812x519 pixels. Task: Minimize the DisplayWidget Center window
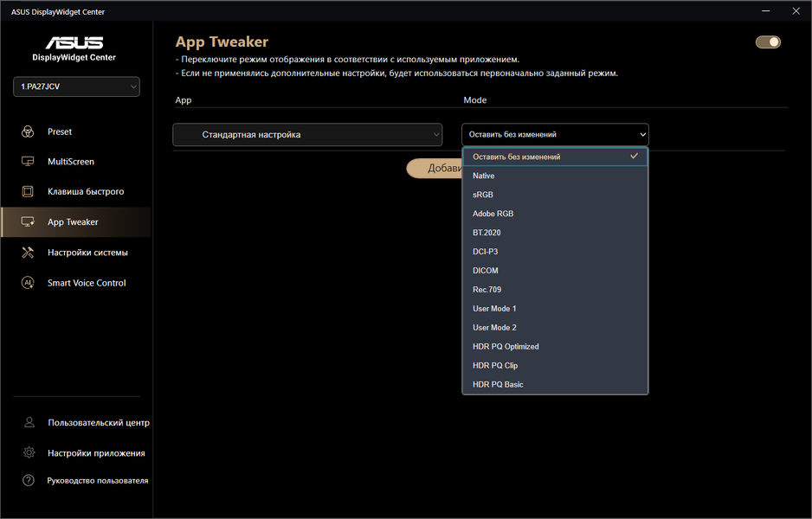(x=766, y=11)
